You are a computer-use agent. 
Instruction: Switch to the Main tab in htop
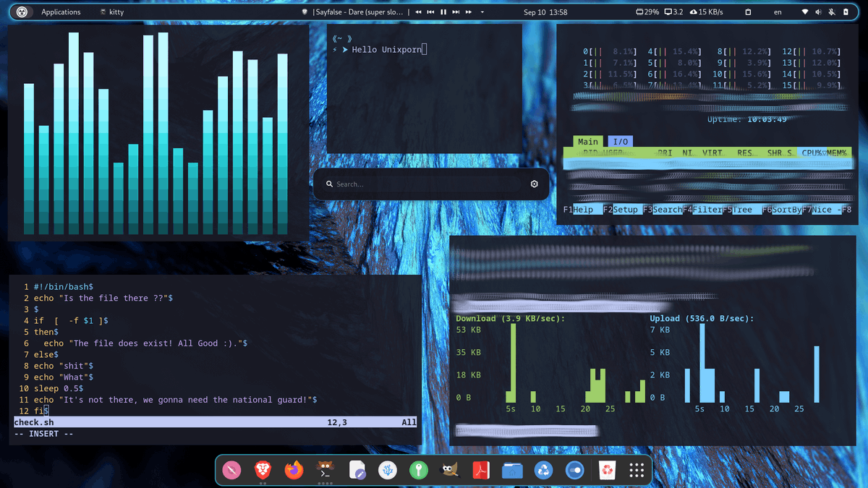(x=588, y=142)
